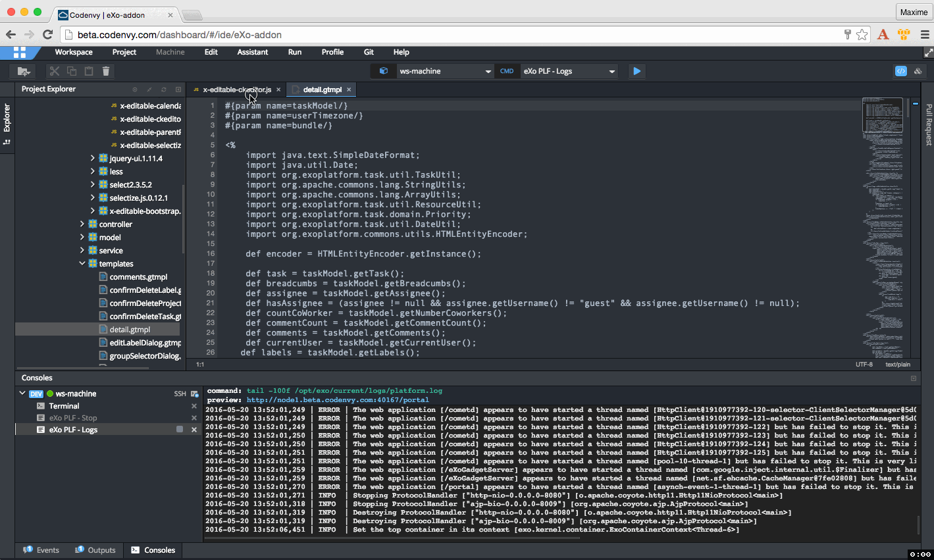
Task: Close the eXo PLF - Logs console entry
Action: pyautogui.click(x=194, y=430)
